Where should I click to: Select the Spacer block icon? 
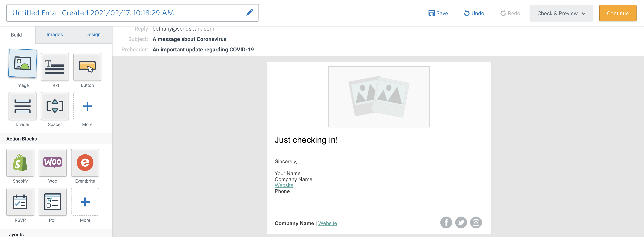tap(55, 106)
